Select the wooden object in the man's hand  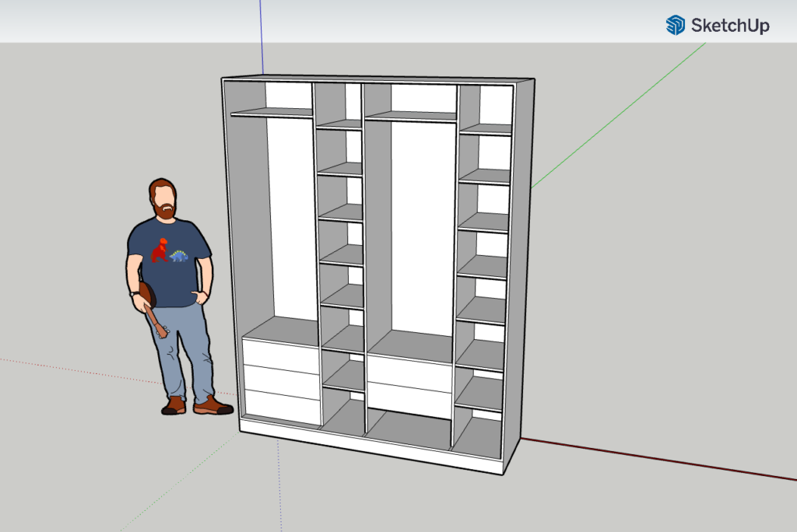pyautogui.click(x=153, y=311)
